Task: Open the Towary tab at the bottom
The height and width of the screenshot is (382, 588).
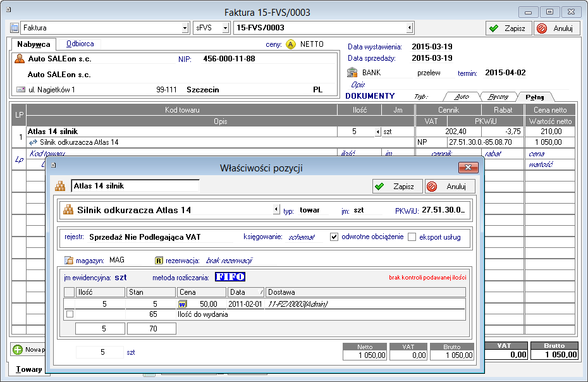Action: (x=28, y=369)
